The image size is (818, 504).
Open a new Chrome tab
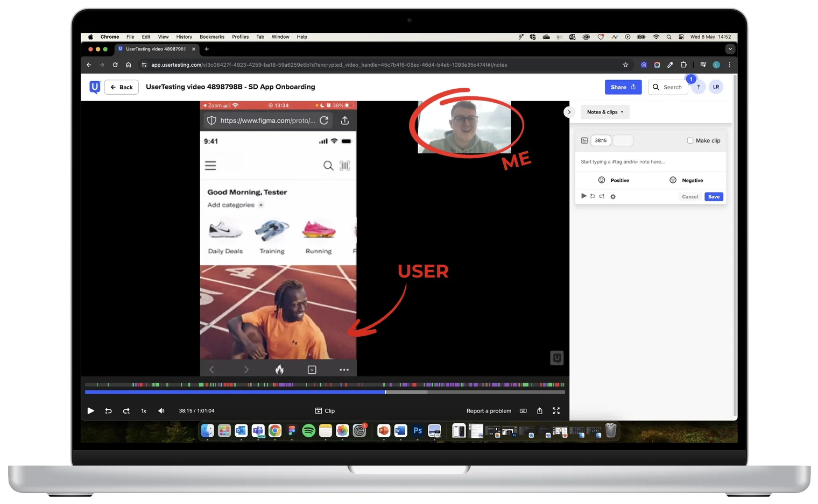point(207,49)
